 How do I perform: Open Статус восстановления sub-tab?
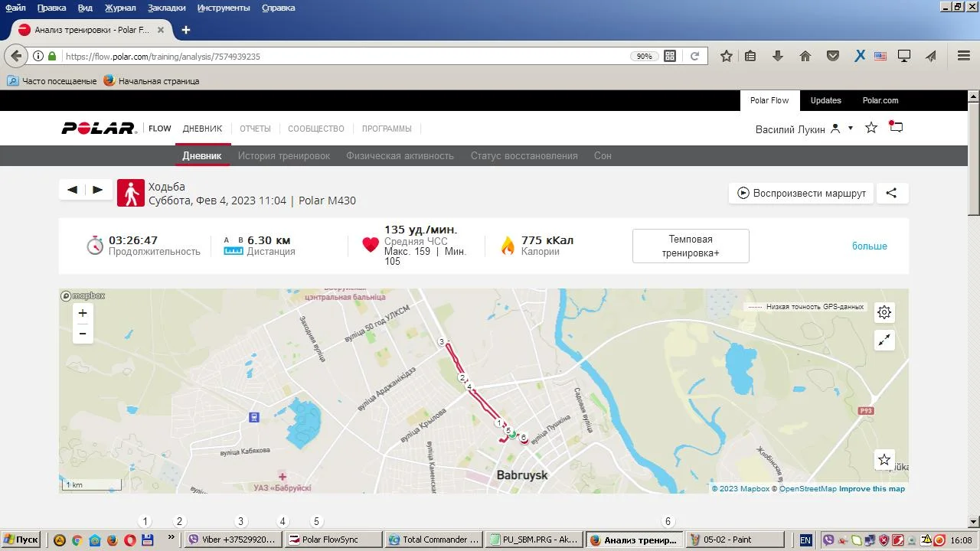(524, 156)
